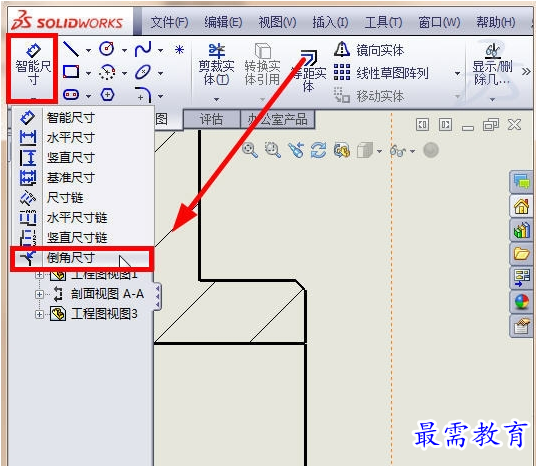Screen dimensions: 536x466
Task: Open the 窗口(W) menu
Action: point(439,23)
